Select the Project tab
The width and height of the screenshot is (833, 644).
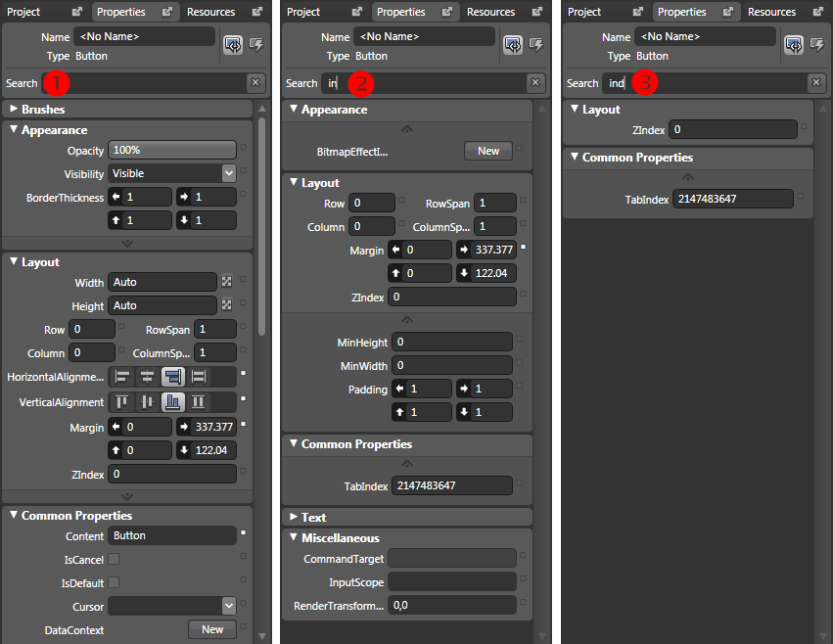(x=22, y=12)
